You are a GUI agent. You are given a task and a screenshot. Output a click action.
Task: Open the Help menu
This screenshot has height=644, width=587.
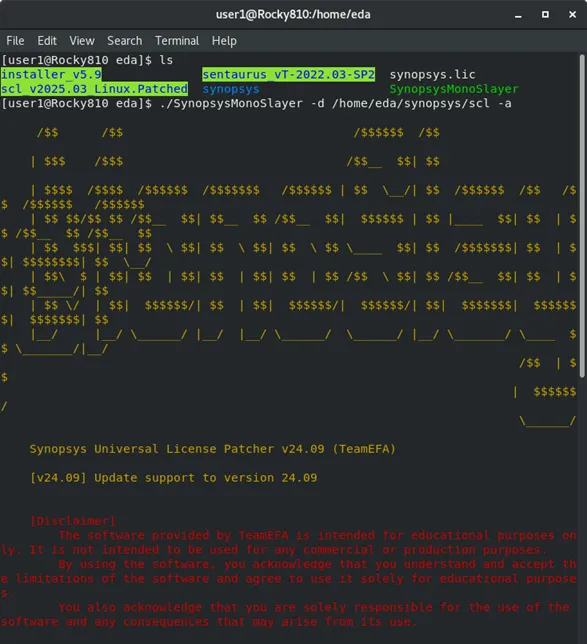point(224,41)
